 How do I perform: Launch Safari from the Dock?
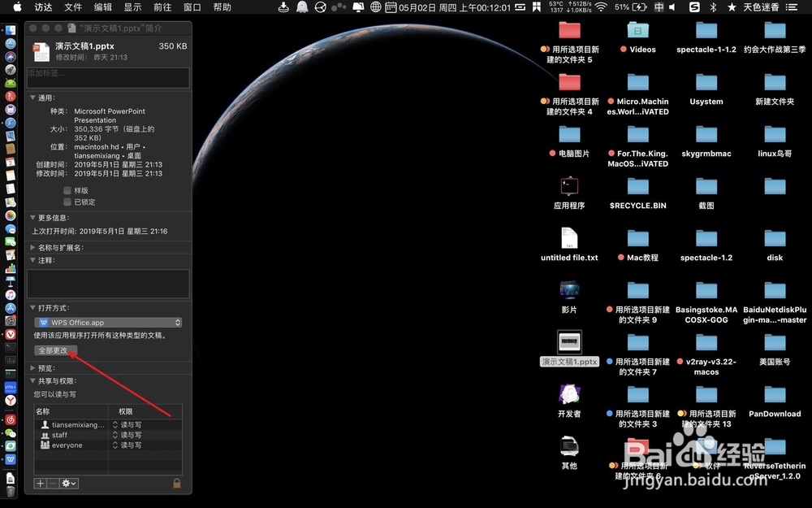pos(11,123)
